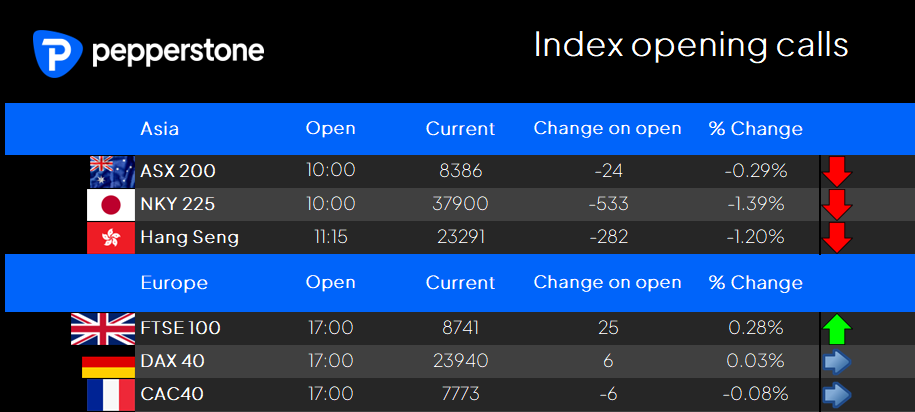This screenshot has height=412, width=915.
Task: Click the NKY 225 percent change -1.39%
Action: [756, 204]
